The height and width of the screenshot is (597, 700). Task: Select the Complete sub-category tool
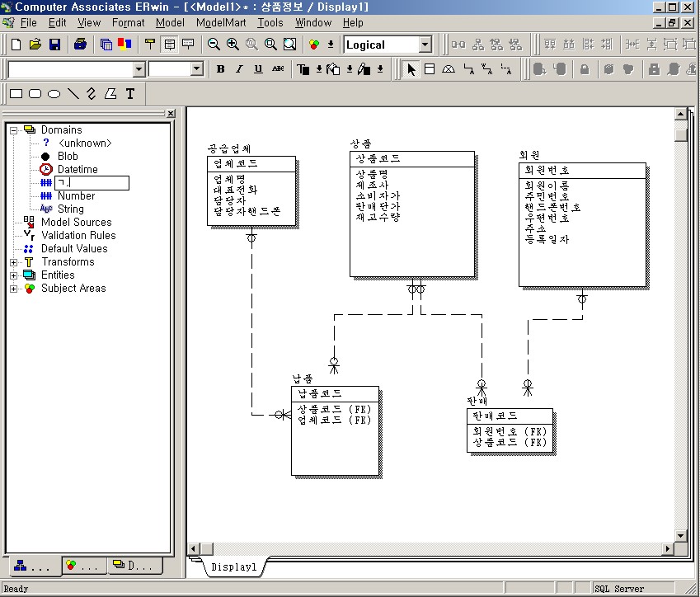coord(449,69)
